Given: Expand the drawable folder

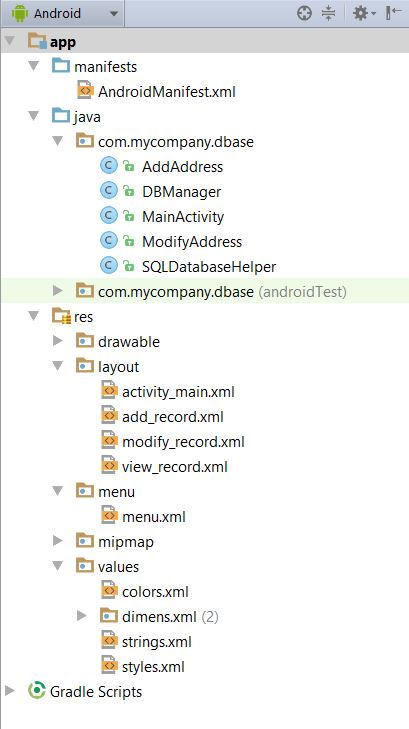Looking at the screenshot, I should coord(58,341).
